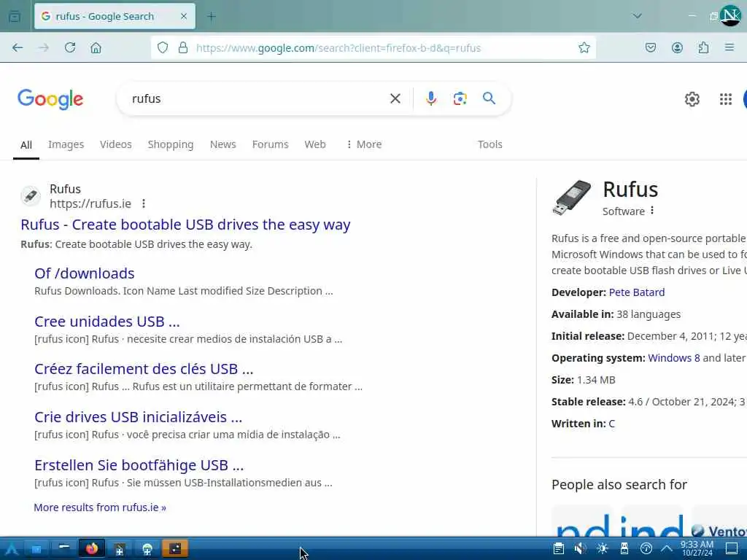This screenshot has width=747, height=560.
Task: Go back to previous page
Action: pyautogui.click(x=18, y=47)
